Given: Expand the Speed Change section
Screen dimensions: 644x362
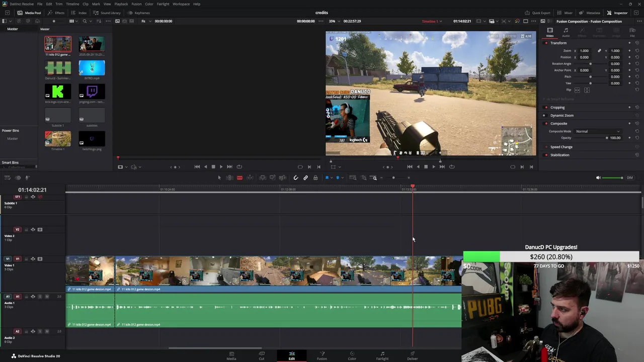Looking at the screenshot, I should (x=561, y=147).
